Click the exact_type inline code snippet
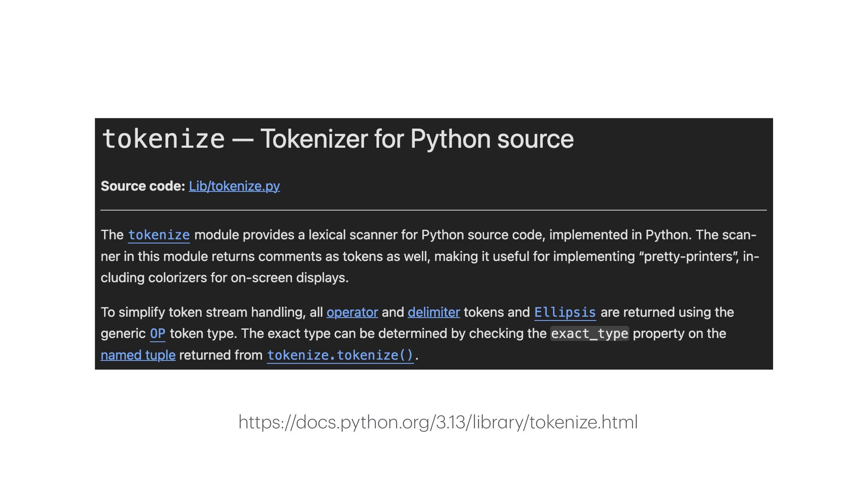Viewport: 868px width, 488px height. click(x=590, y=333)
